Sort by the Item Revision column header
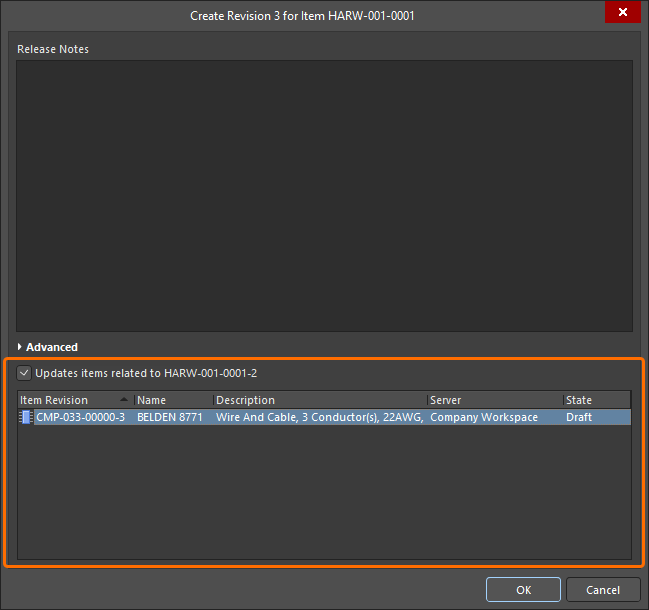Image resolution: width=649 pixels, height=610 pixels. 76,400
